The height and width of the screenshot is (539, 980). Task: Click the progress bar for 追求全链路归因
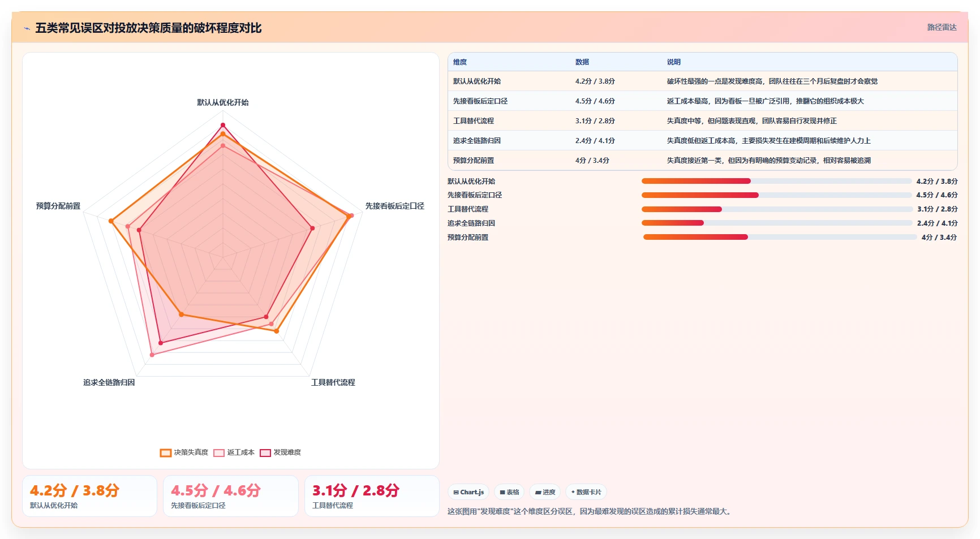[777, 223]
